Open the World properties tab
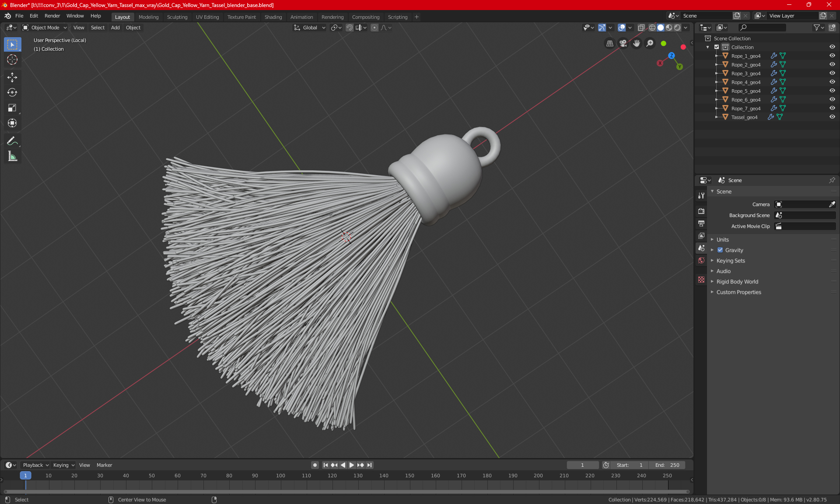The width and height of the screenshot is (840, 504). click(701, 260)
